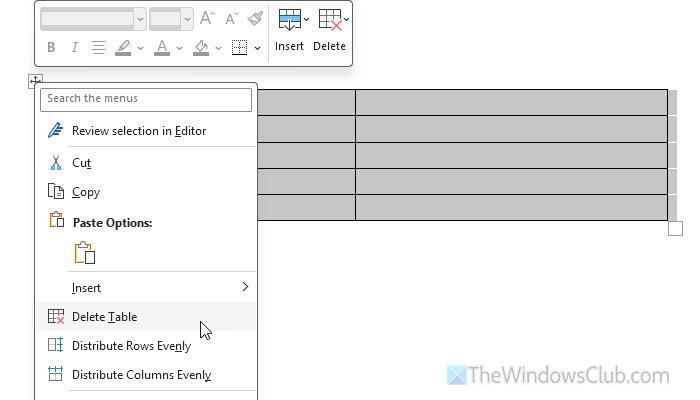This screenshot has width=700, height=400.
Task: Click the paragraph alignment icon
Action: 99,47
